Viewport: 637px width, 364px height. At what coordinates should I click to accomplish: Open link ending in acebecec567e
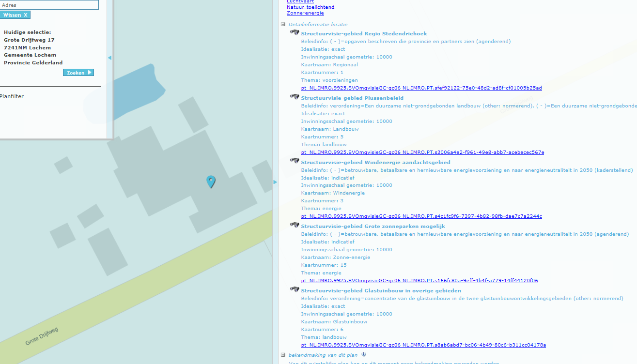click(x=422, y=152)
